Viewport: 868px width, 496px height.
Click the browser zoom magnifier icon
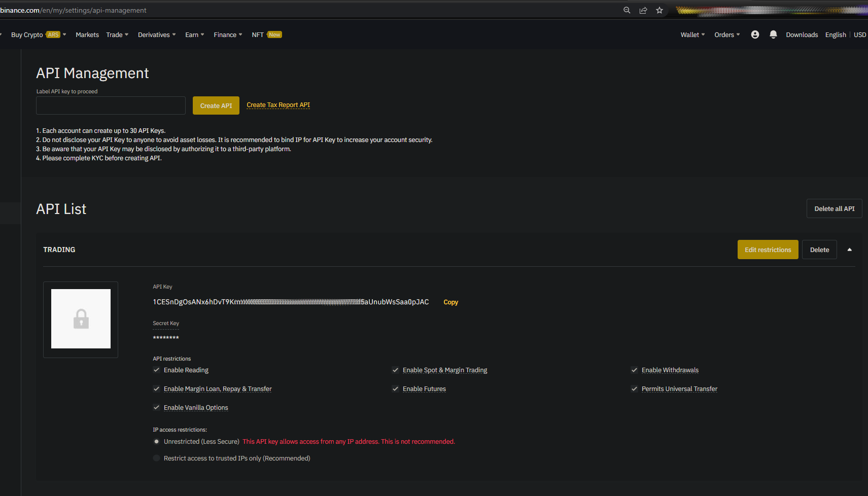[627, 10]
